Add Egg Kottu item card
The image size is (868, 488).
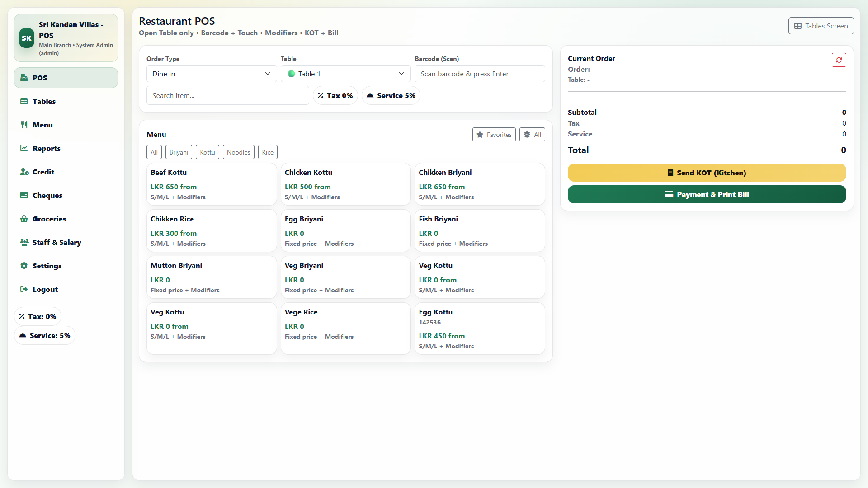coord(479,328)
